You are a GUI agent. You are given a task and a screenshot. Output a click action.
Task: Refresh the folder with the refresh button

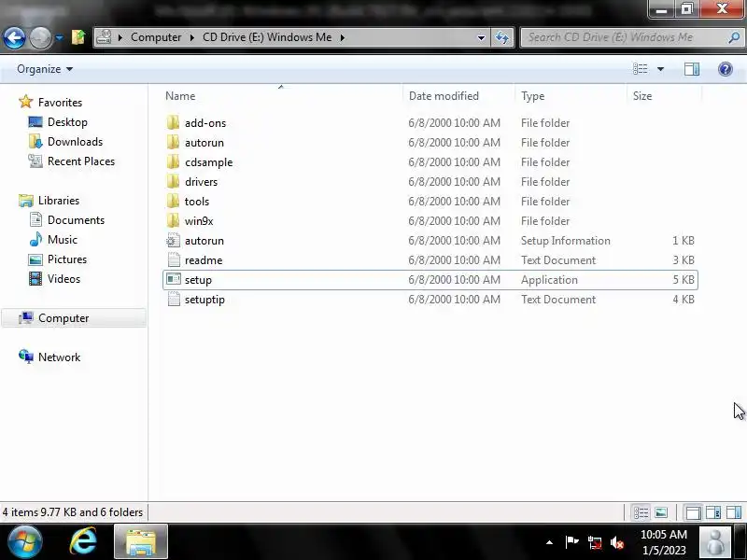pyautogui.click(x=502, y=37)
